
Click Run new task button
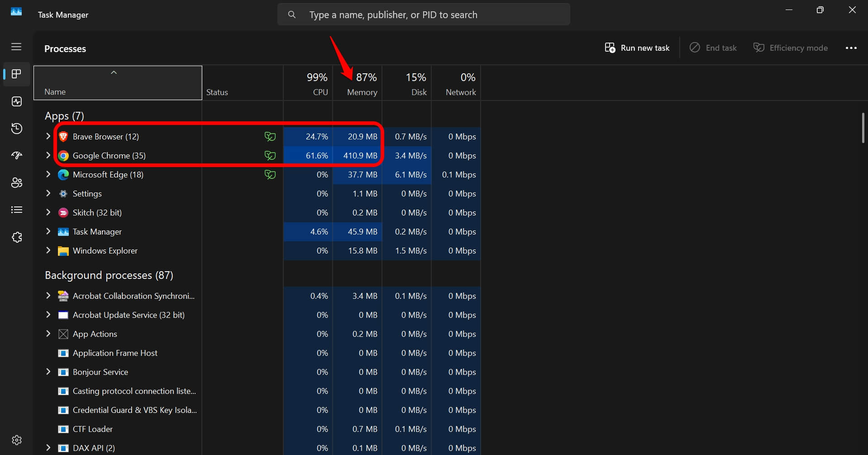[x=637, y=48]
